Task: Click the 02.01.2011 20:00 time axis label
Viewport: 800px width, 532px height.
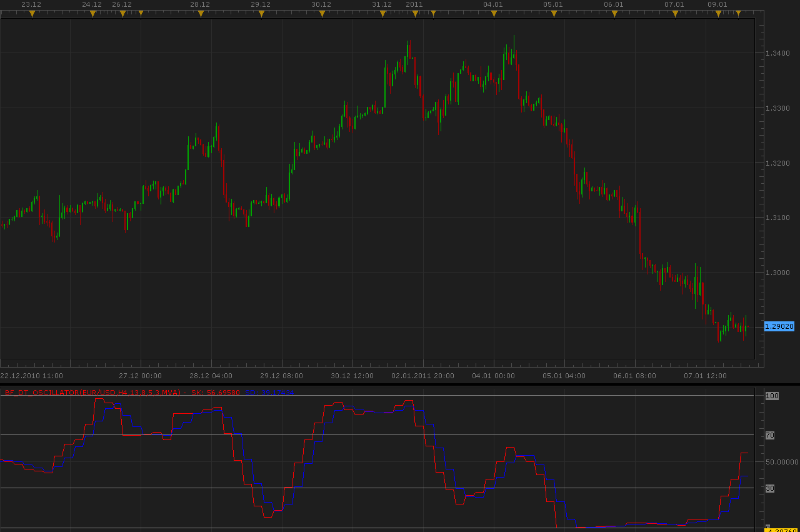Action: pyautogui.click(x=423, y=376)
